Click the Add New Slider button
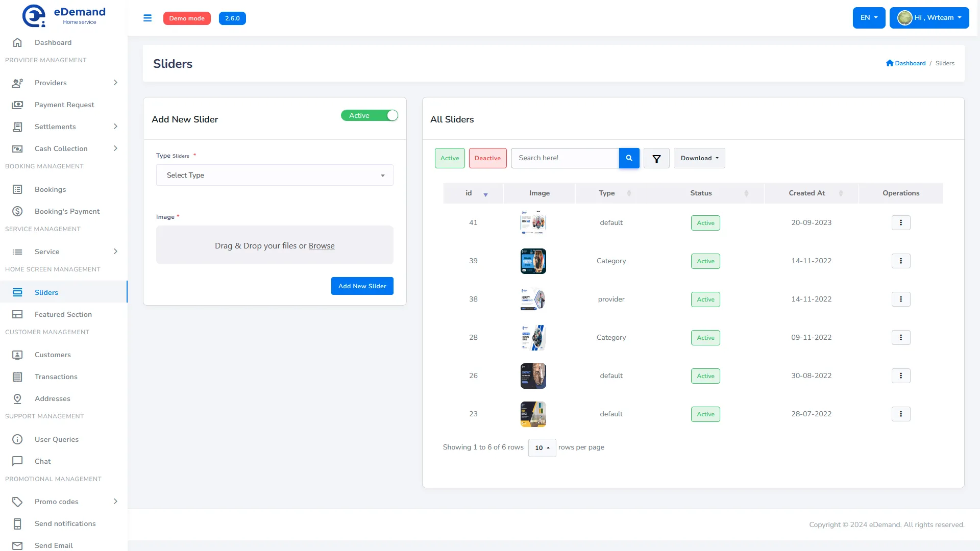The image size is (980, 551). tap(362, 286)
